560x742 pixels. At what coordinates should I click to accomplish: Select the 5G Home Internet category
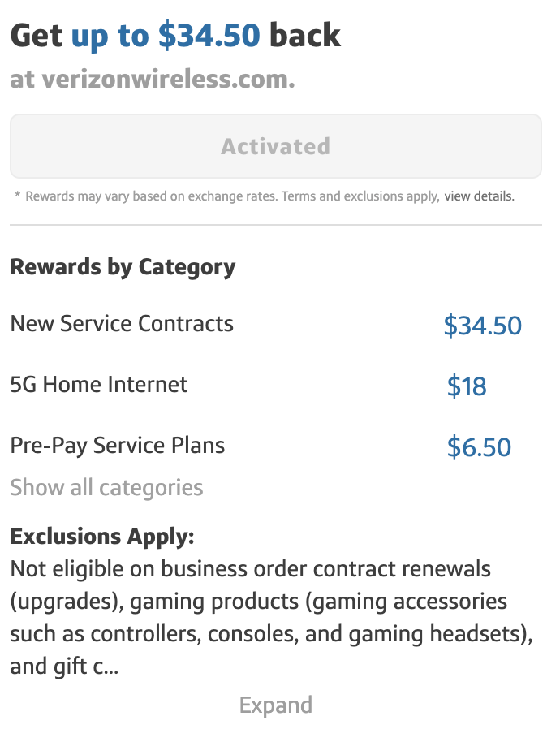coord(99,385)
